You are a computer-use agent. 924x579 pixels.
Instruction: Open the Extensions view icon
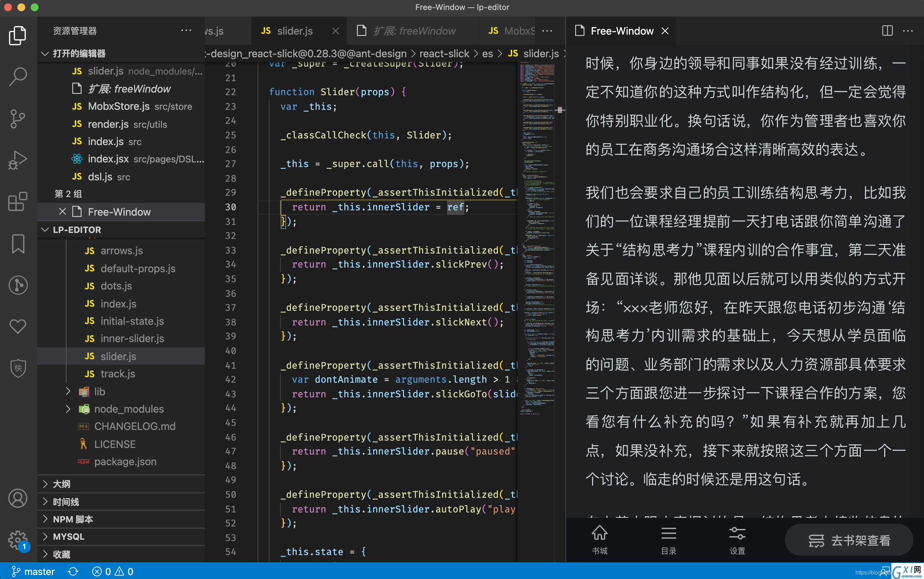coord(18,201)
